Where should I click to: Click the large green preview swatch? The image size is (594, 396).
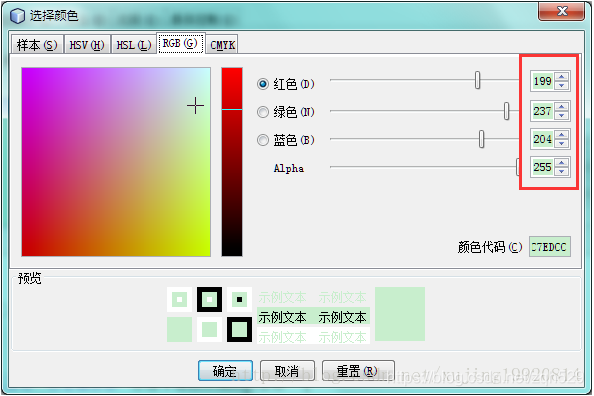click(x=400, y=314)
